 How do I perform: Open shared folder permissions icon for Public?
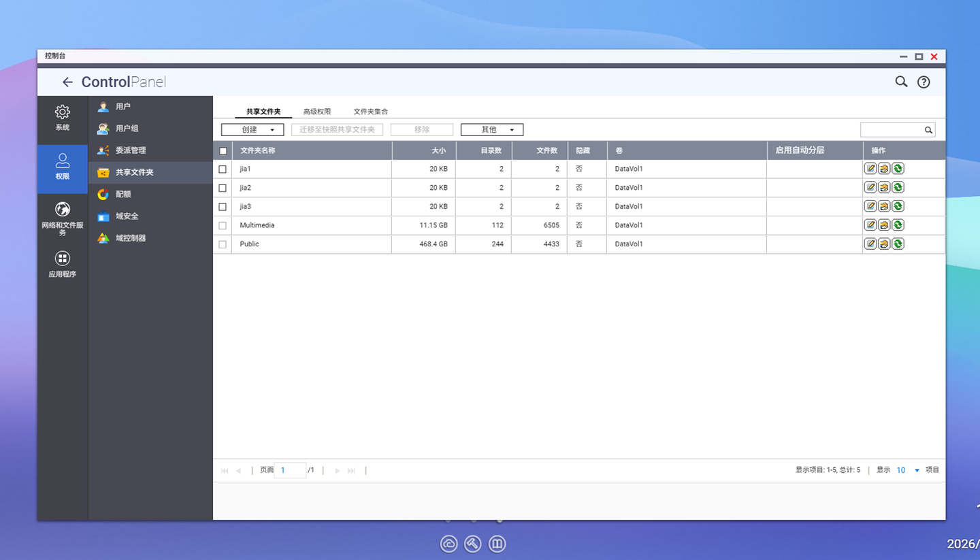tap(884, 244)
